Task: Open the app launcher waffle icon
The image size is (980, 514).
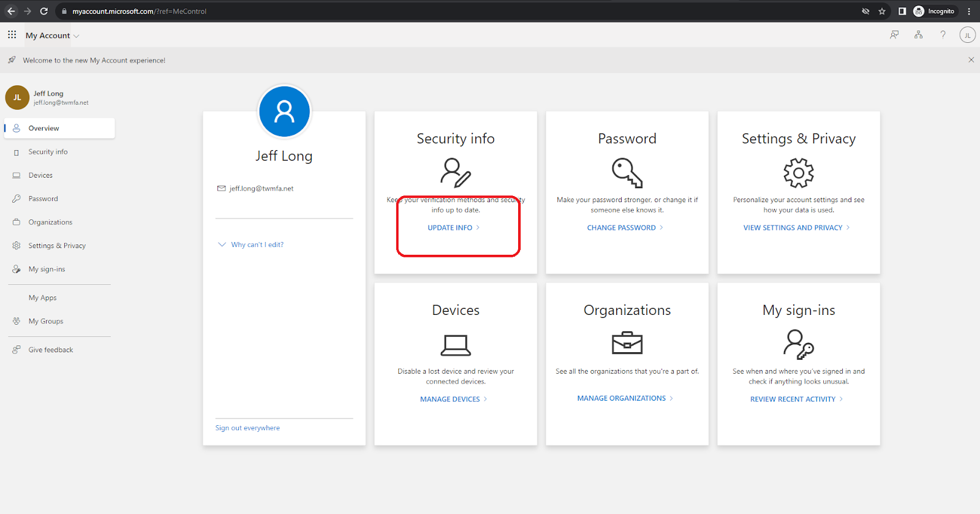Action: point(12,35)
